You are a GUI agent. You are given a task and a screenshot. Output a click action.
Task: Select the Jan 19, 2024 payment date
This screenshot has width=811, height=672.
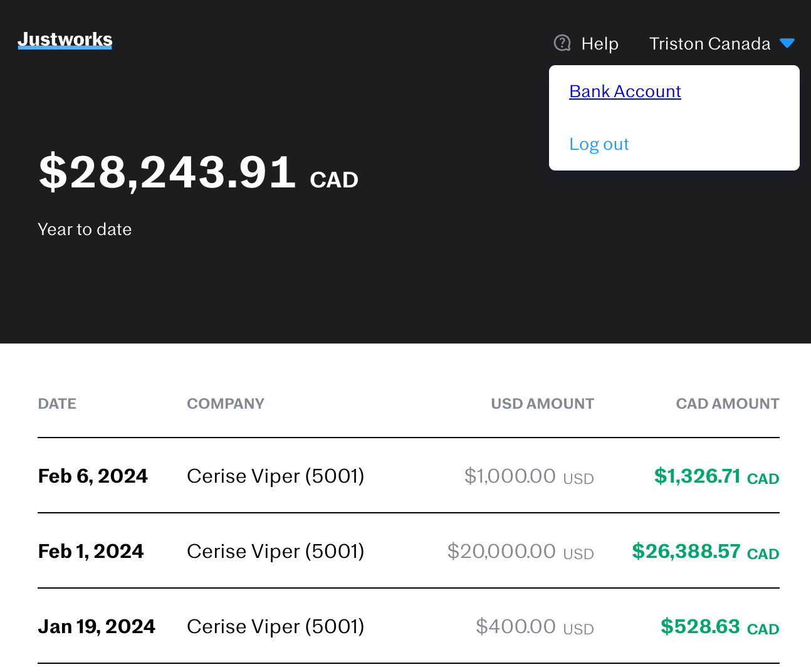click(x=97, y=627)
